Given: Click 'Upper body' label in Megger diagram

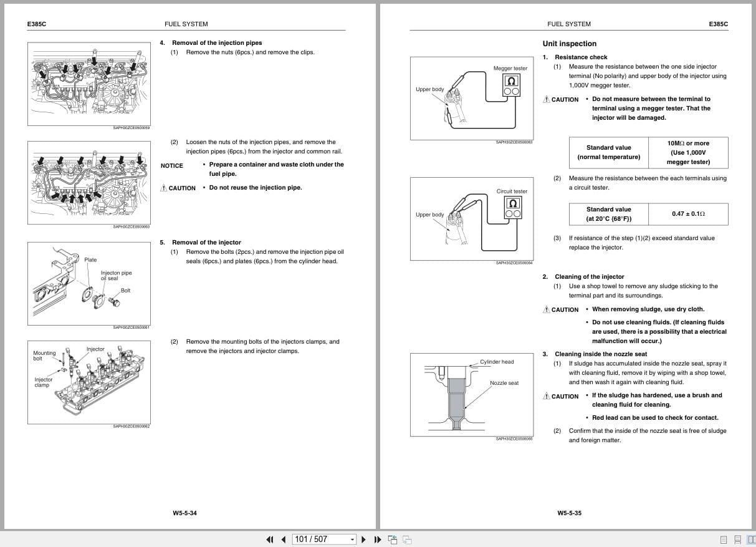Looking at the screenshot, I should tap(430, 89).
